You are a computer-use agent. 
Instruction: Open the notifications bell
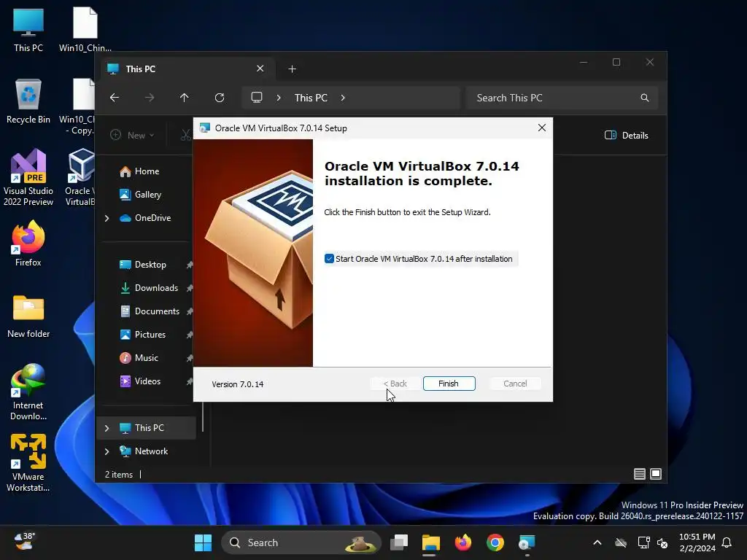pos(727,542)
